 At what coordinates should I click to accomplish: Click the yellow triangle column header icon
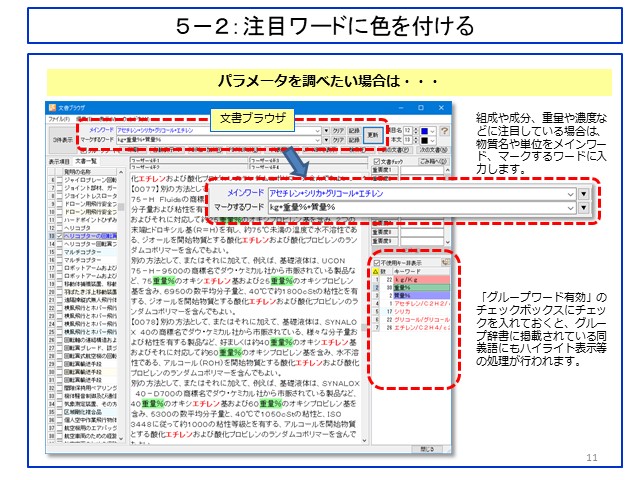pos(376,271)
